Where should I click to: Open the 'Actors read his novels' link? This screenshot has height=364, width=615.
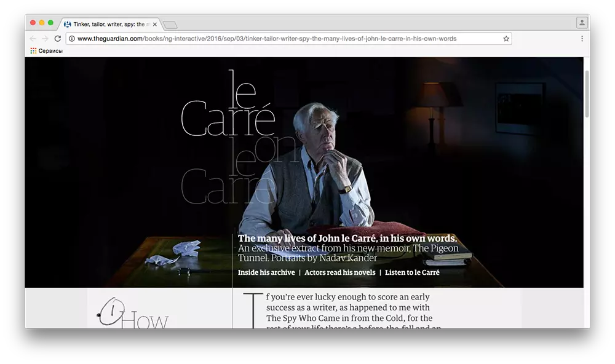pyautogui.click(x=339, y=272)
